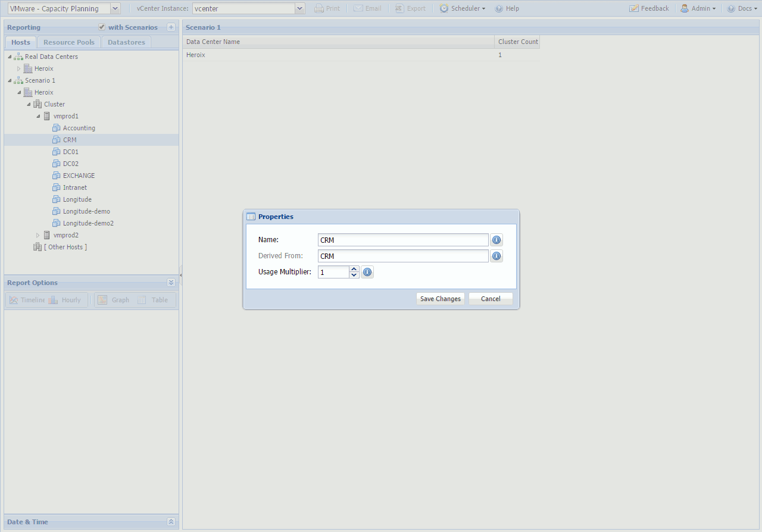The width and height of the screenshot is (762, 532).
Task: Click the Table view button
Action: tap(154, 300)
